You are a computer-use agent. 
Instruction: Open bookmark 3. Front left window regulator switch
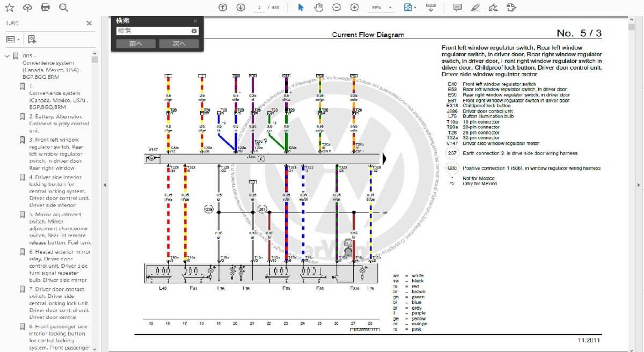click(x=56, y=154)
